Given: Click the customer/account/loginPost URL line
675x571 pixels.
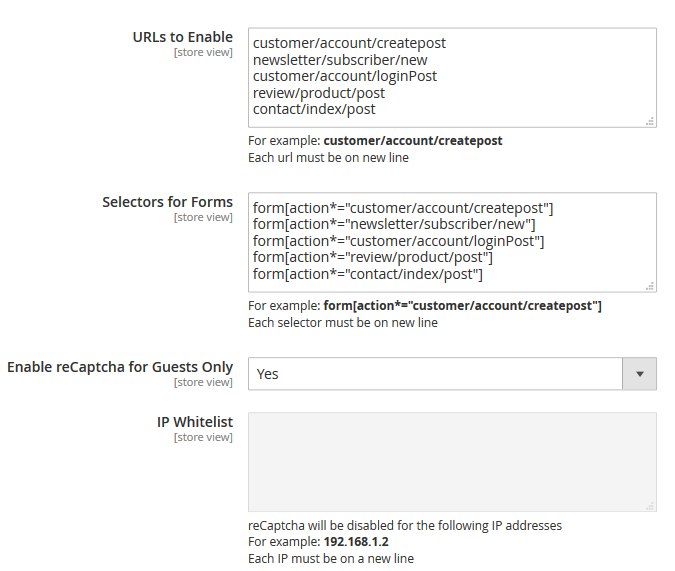Looking at the screenshot, I should [x=345, y=76].
